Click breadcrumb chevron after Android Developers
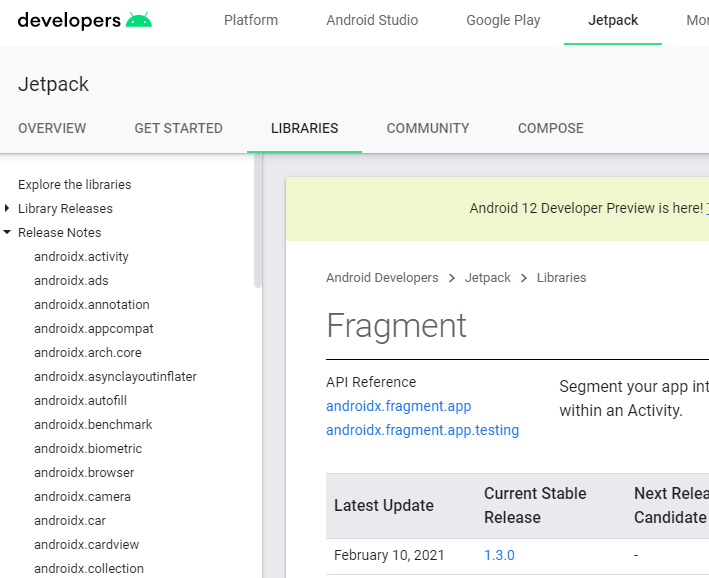This screenshot has height=578, width=709. pos(452,278)
